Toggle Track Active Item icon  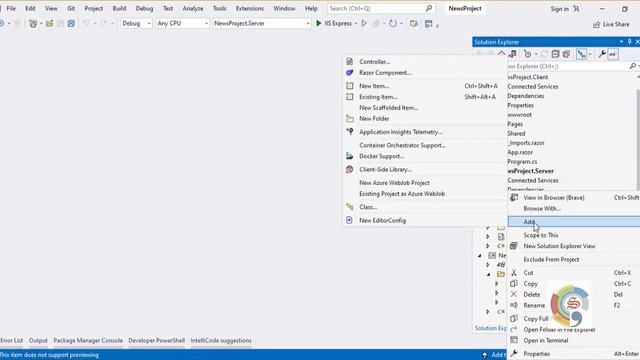(581, 54)
